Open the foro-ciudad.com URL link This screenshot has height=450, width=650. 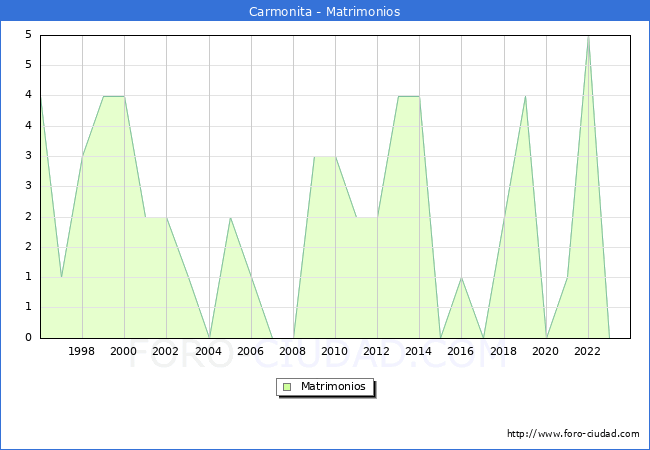click(x=573, y=434)
